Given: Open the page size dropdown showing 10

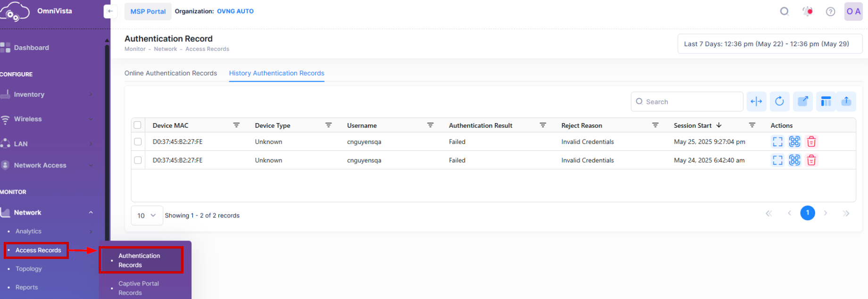Looking at the screenshot, I should [x=147, y=216].
